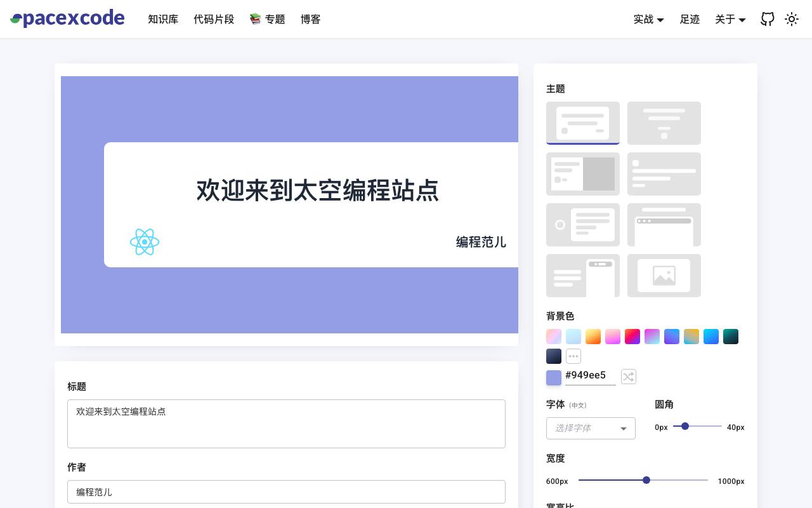This screenshot has height=508, width=812.
Task: Open the 实战 dropdown menu
Action: pos(649,19)
